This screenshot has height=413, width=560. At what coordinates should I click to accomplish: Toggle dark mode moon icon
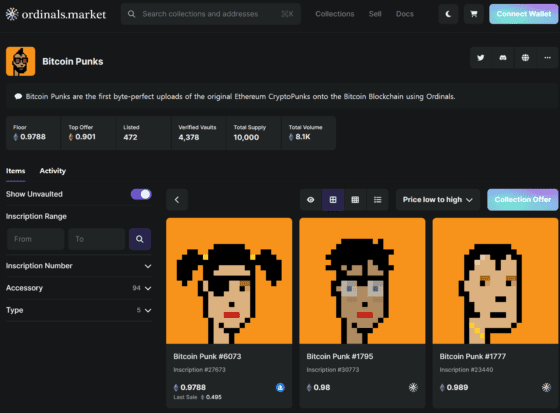click(x=448, y=14)
